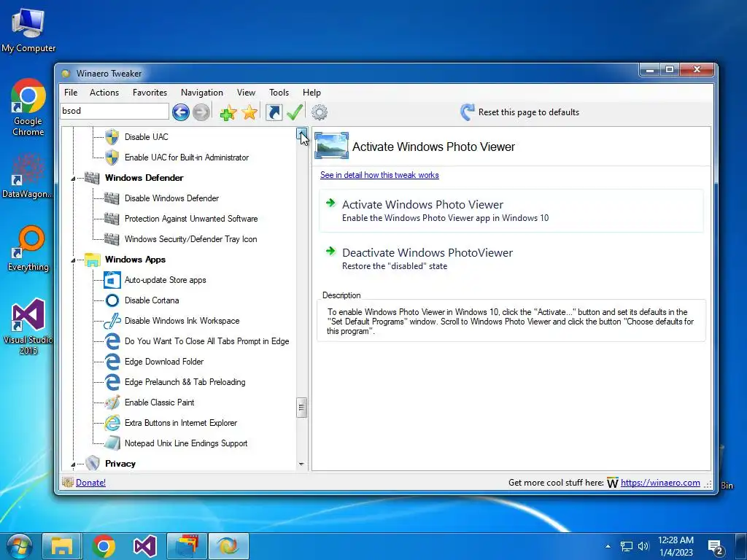Collapse the Windows Defender tree node
Viewport: 747px width, 560px height.
[x=73, y=179]
